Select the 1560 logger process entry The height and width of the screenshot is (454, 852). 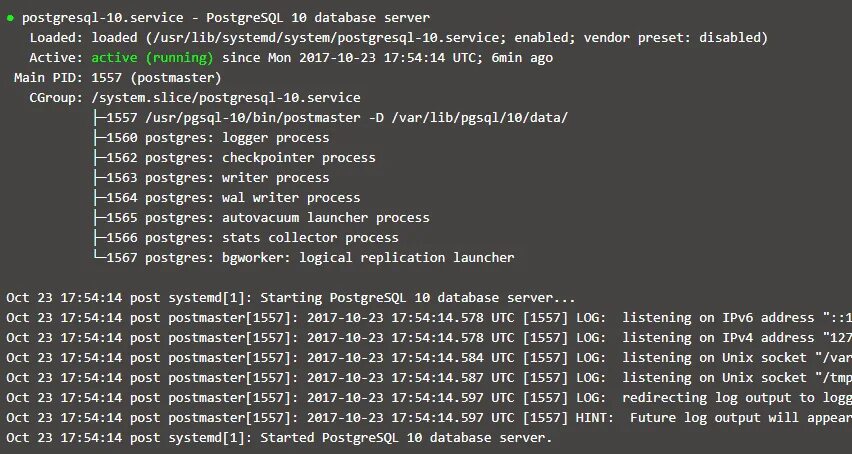coord(218,138)
